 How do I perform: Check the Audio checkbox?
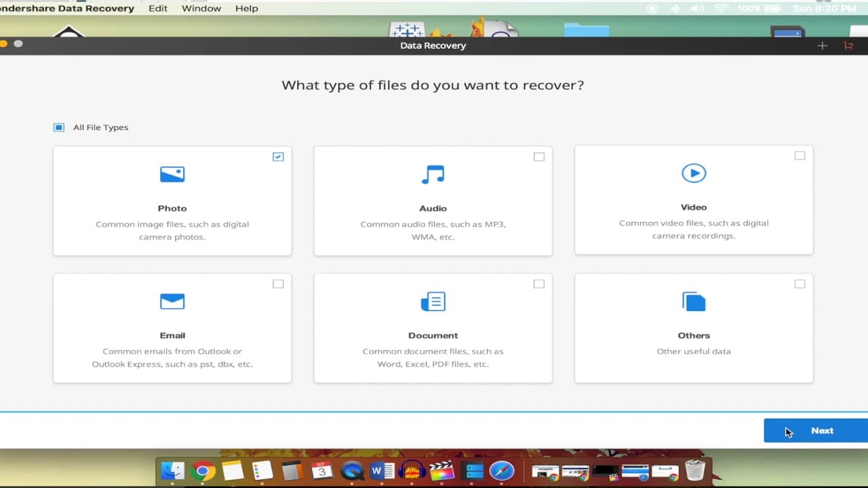click(x=539, y=157)
